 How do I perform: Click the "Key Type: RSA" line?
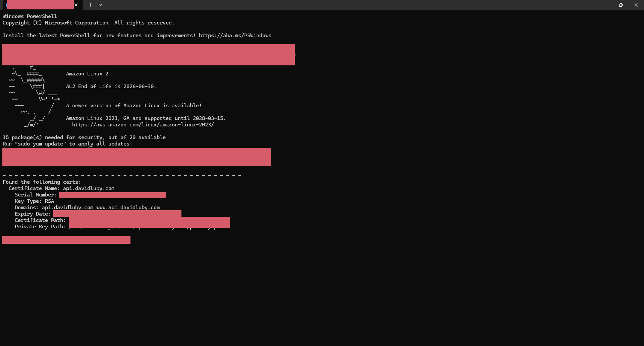(x=34, y=201)
